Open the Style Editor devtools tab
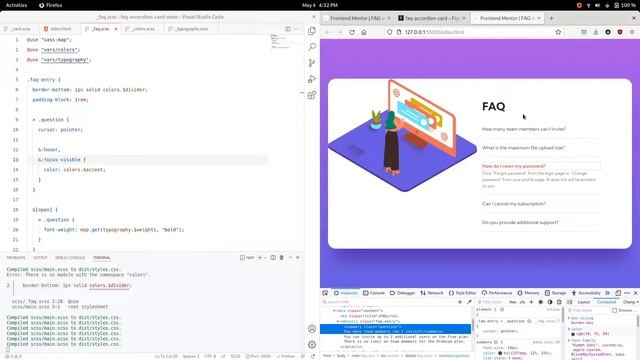The image size is (640, 360). 463,293
